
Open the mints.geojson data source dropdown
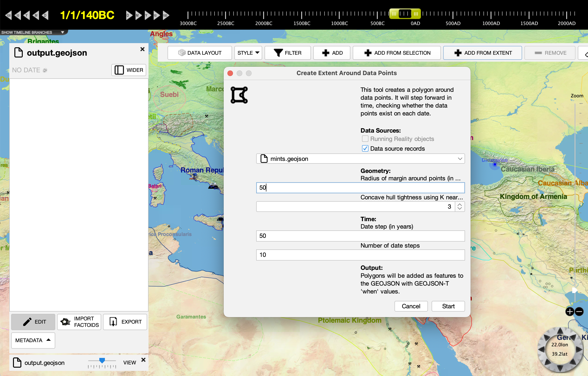click(360, 159)
